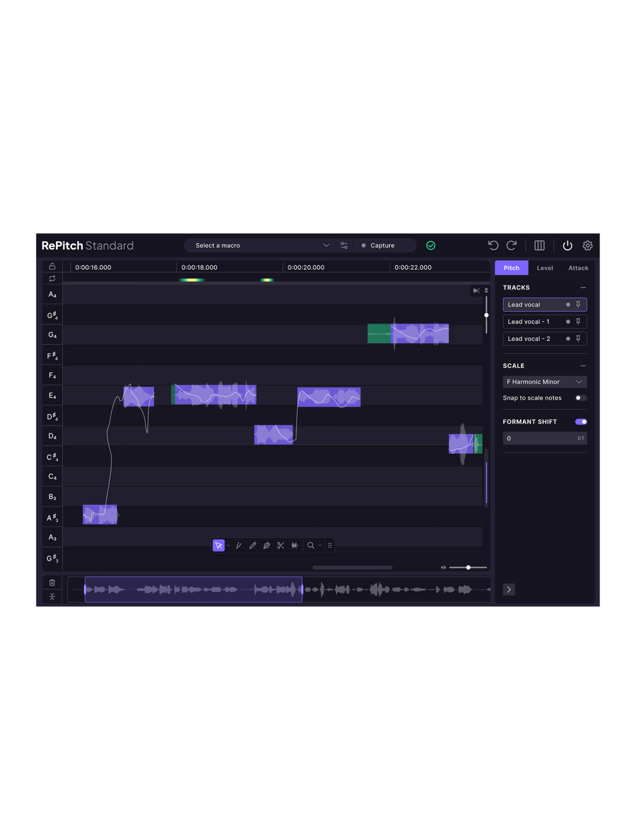Select the pencil draw tool
Image resolution: width=636 pixels, height=840 pixels.
point(252,545)
